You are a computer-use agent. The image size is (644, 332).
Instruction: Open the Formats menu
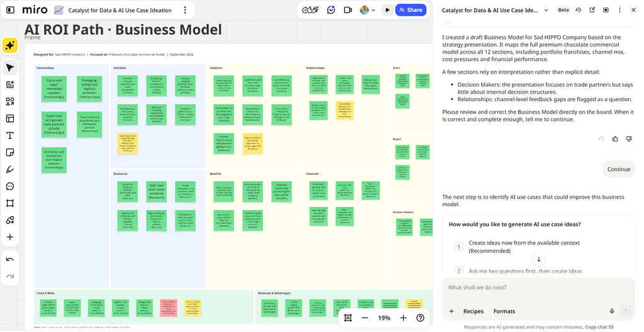(x=504, y=311)
